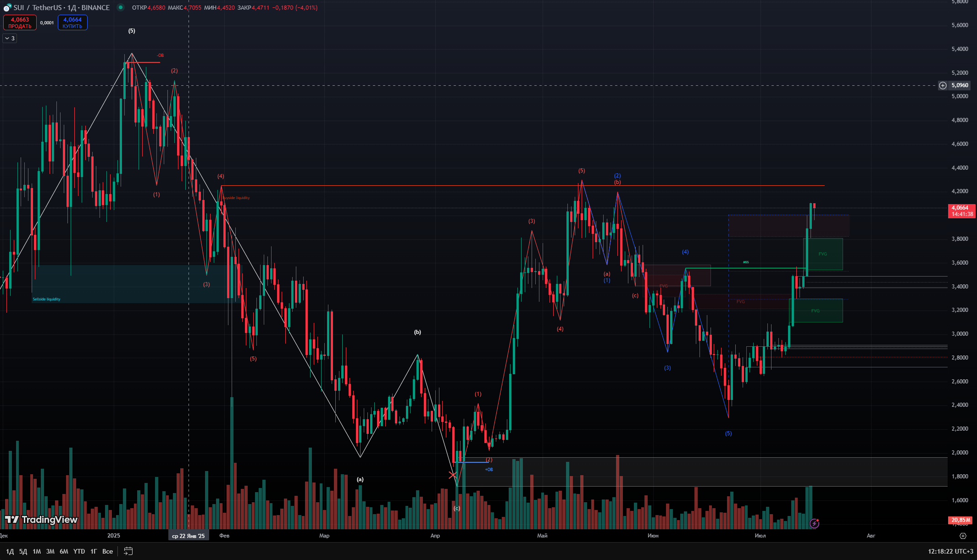The image size is (977, 560).
Task: Click the ЗАКР 4,4711 close value
Action: click(x=253, y=8)
